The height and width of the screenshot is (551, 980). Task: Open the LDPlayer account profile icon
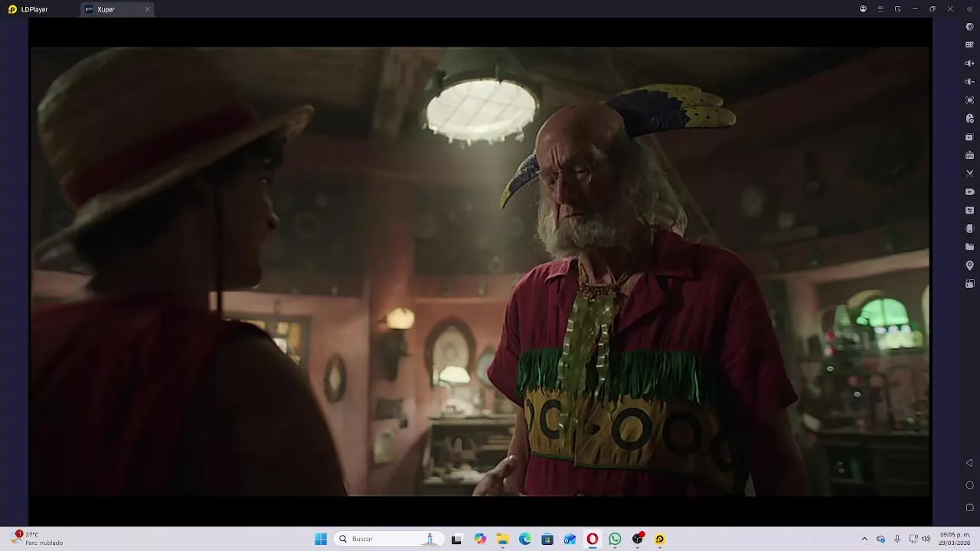click(x=863, y=9)
